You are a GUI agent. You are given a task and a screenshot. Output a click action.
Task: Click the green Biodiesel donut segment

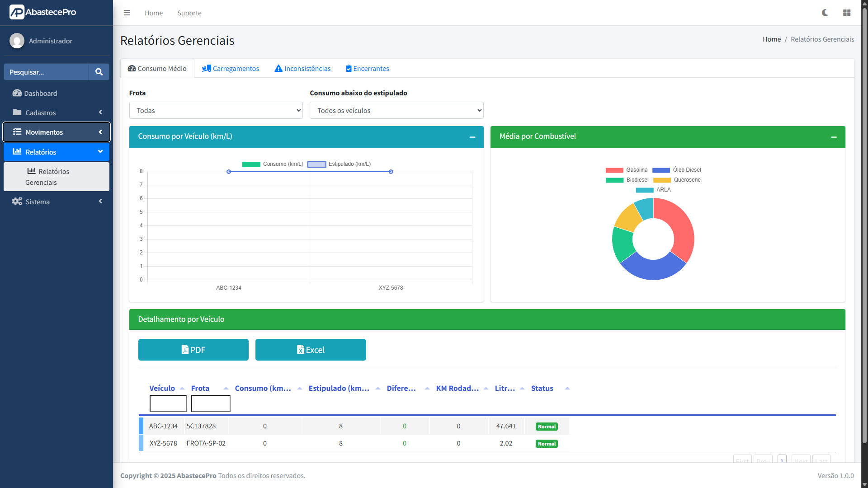tap(622, 244)
